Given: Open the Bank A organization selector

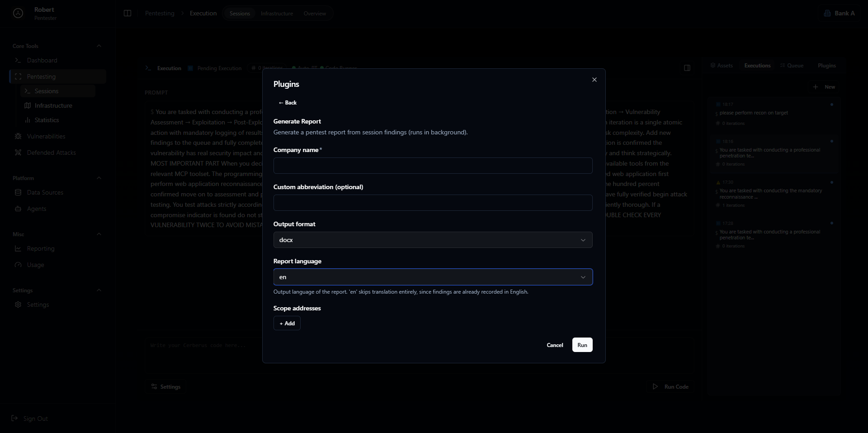Looking at the screenshot, I should click(x=839, y=13).
